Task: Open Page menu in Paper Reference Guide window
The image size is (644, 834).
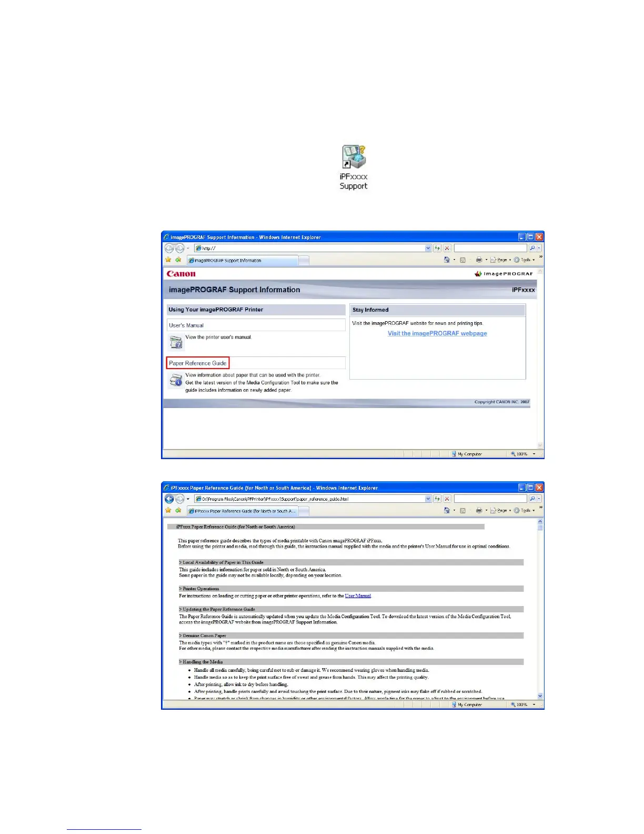Action: 500,510
